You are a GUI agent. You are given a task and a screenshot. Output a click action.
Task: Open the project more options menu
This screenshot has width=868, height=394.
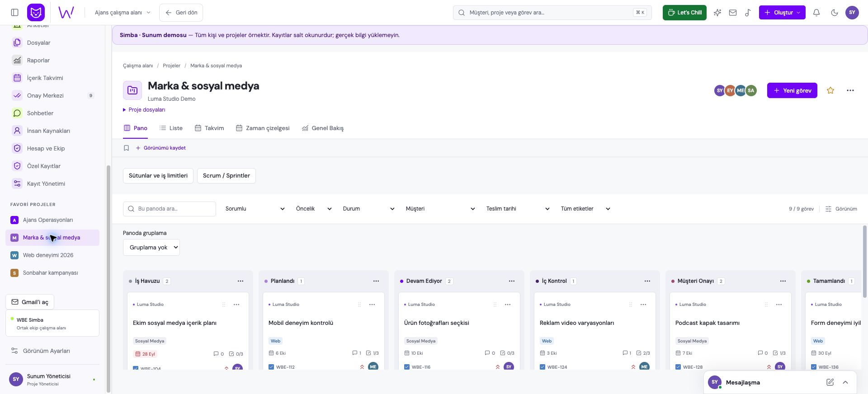(x=850, y=90)
